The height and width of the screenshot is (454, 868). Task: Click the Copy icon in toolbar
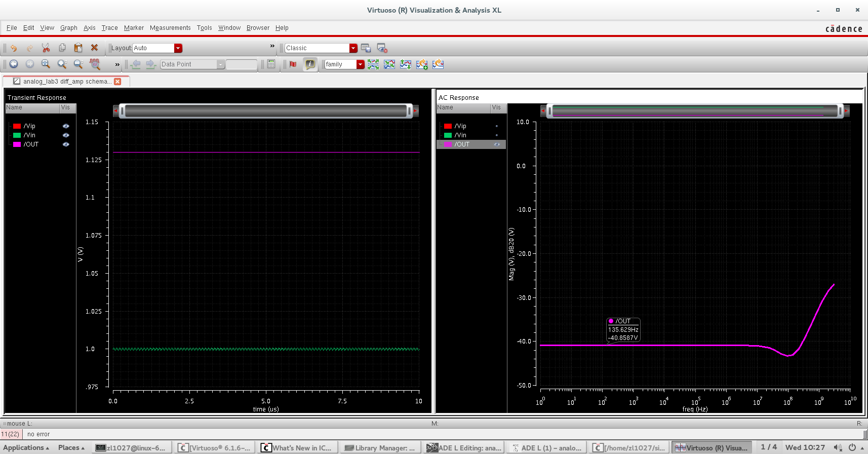tap(62, 48)
